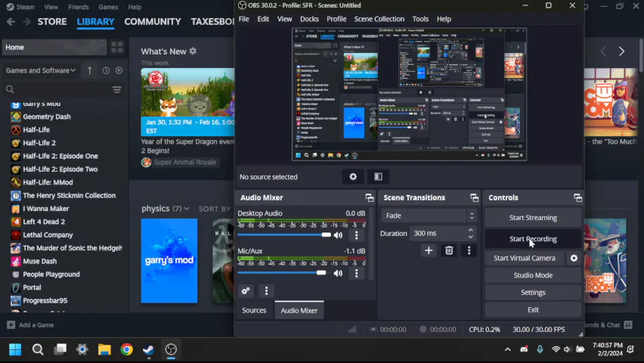
Task: Click Start Recording in Controls
Action: [533, 239]
